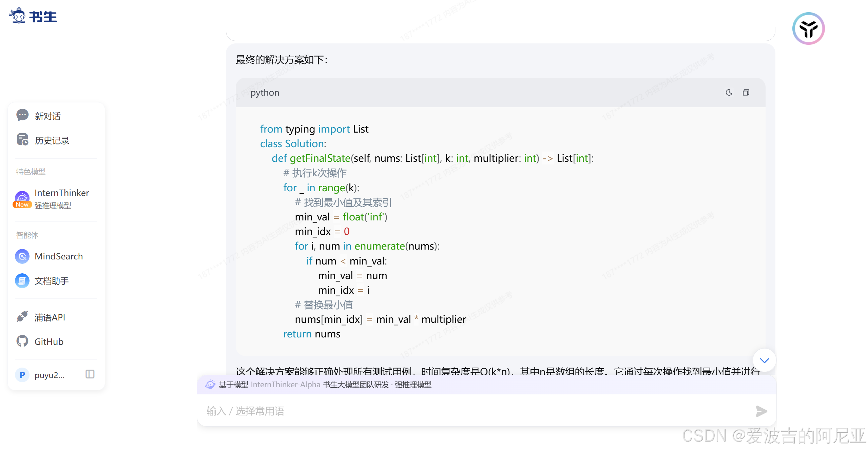Click the 新对话 chat bubble icon
This screenshot has width=868, height=450.
click(x=22, y=115)
